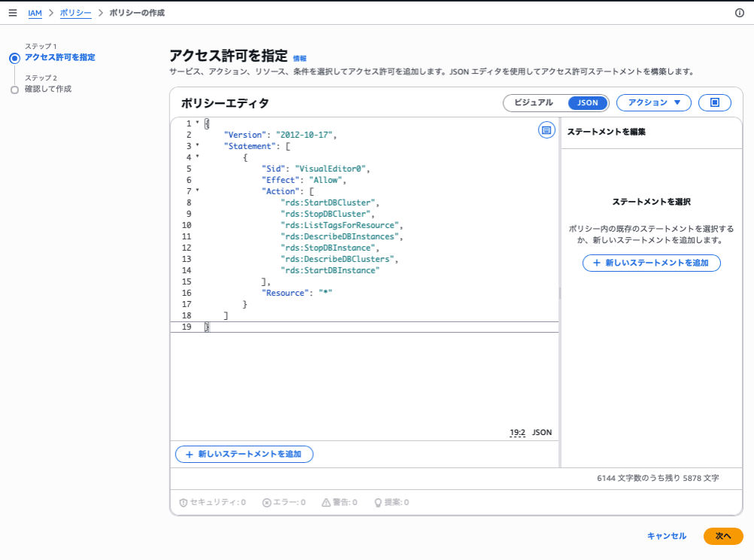The height and width of the screenshot is (560, 754).
Task: Open the 提案 findings indicator
Action: coord(391,502)
